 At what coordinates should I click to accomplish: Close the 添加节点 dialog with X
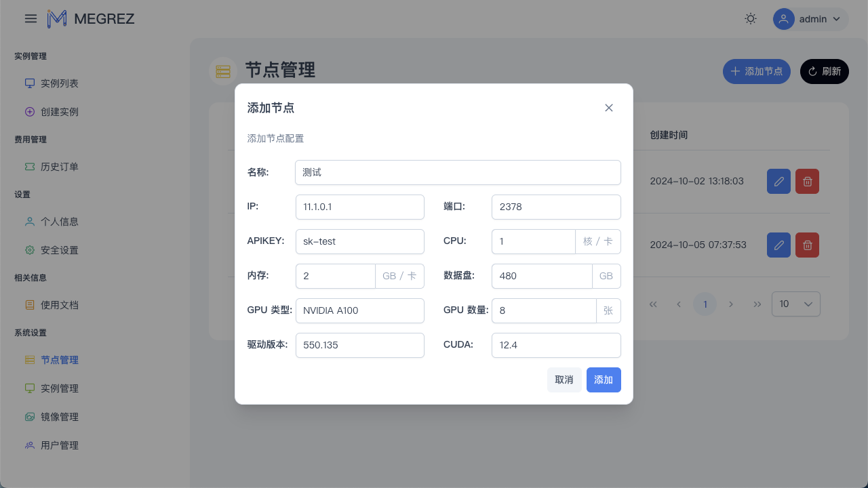(x=608, y=108)
